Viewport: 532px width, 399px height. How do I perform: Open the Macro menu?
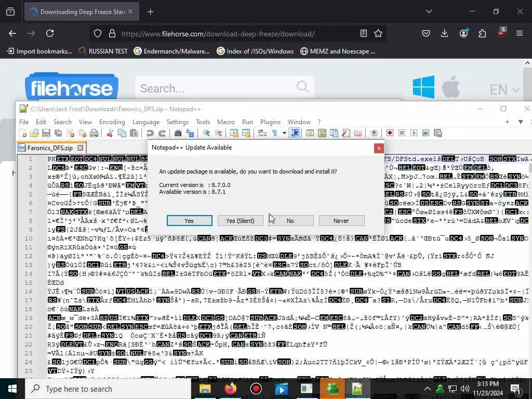click(225, 122)
